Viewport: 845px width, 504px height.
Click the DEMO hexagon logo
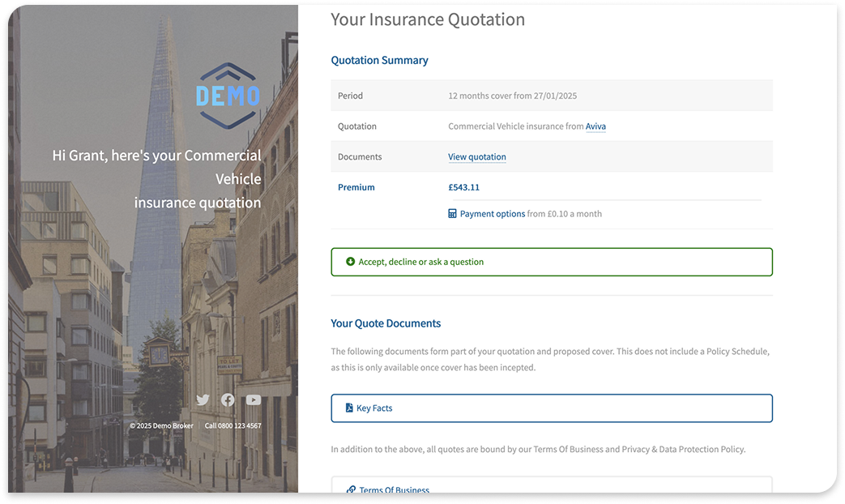point(228,96)
